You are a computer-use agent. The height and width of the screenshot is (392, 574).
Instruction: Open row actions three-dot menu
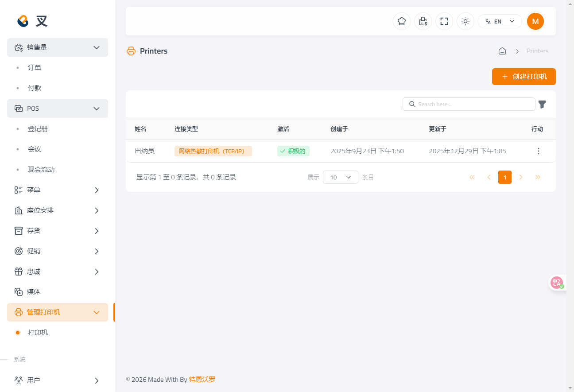tap(539, 151)
